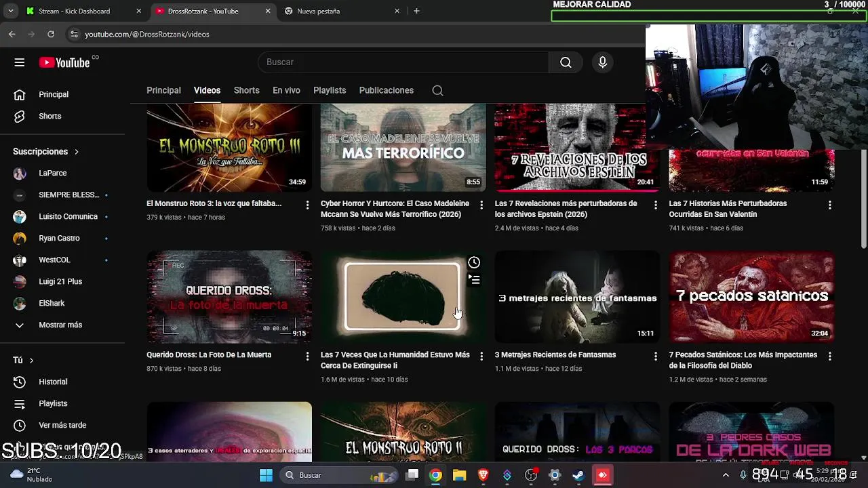Click the magnifier search button

(566, 62)
